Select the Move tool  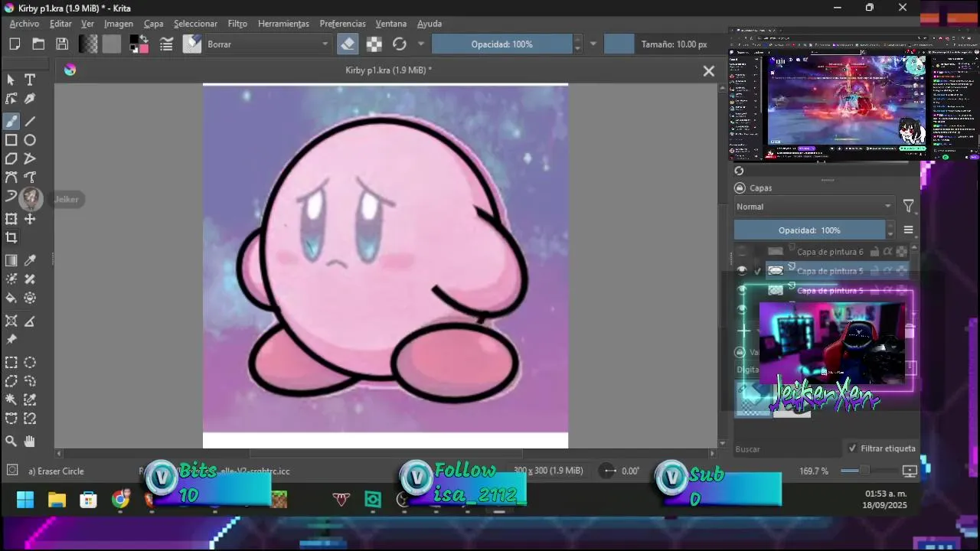tap(30, 219)
